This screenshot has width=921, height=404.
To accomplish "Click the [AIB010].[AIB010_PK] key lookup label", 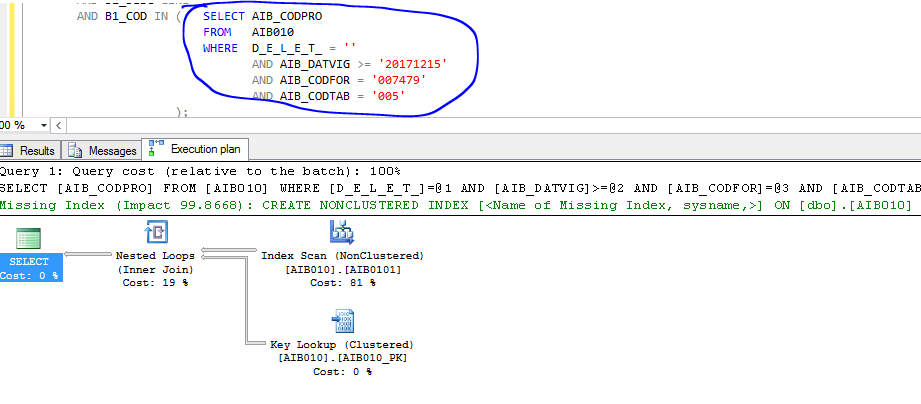I will click(342, 357).
